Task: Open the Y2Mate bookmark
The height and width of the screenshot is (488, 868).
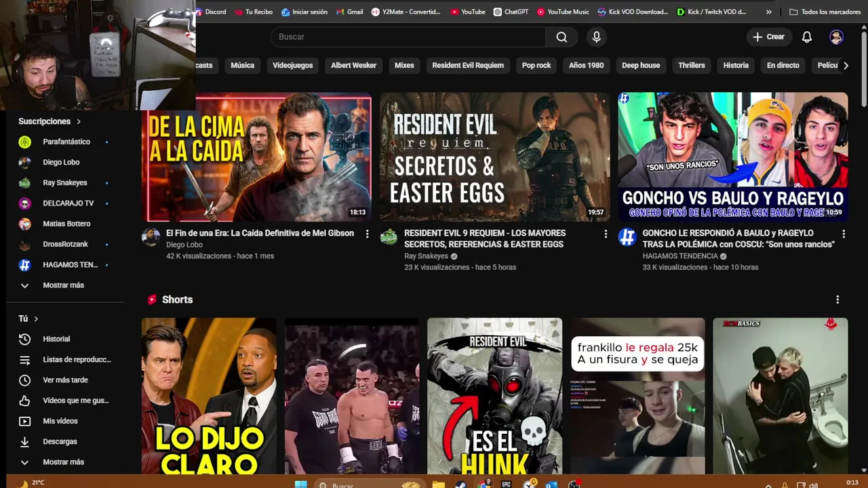Action: [x=406, y=12]
